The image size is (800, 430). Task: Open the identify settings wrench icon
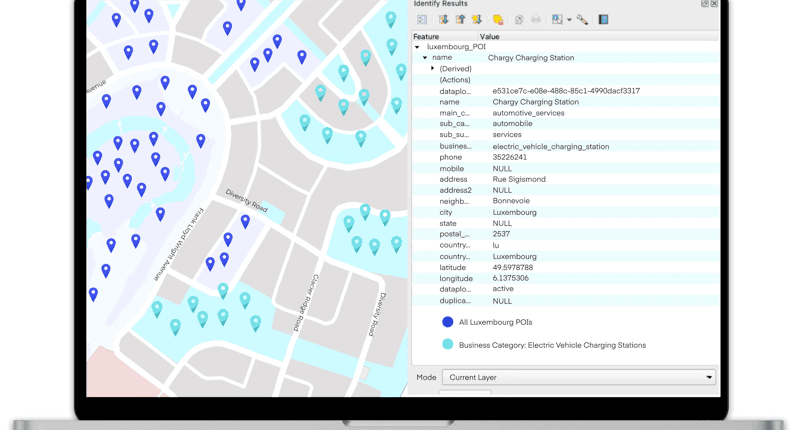(x=582, y=19)
